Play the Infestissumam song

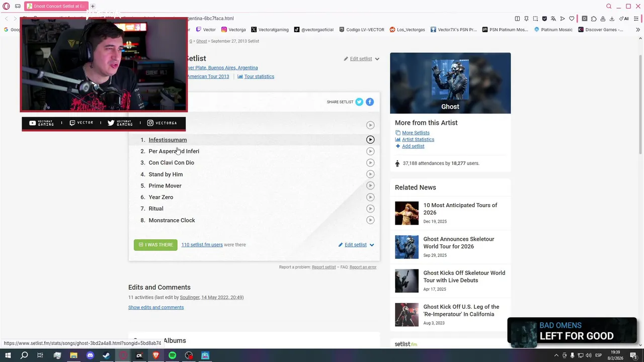370,140
